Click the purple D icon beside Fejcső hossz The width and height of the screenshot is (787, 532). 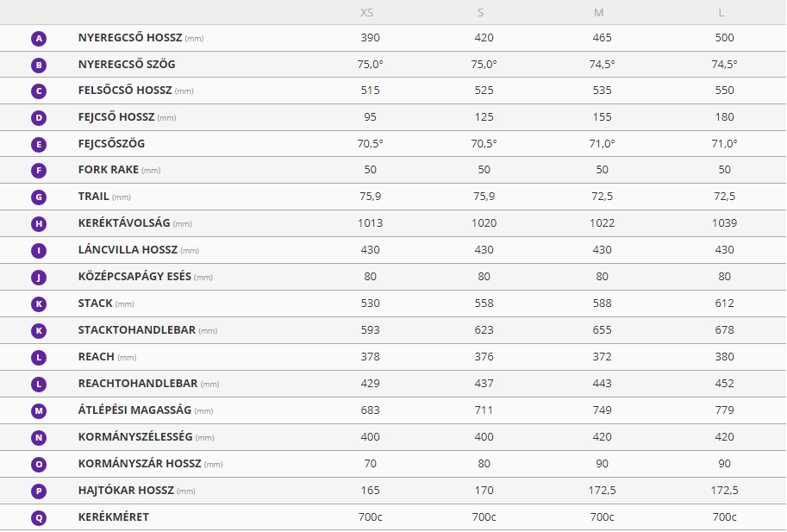[x=39, y=118]
